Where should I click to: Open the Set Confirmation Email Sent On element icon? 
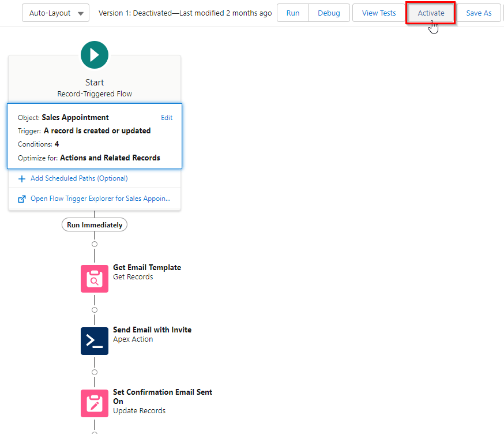click(94, 403)
